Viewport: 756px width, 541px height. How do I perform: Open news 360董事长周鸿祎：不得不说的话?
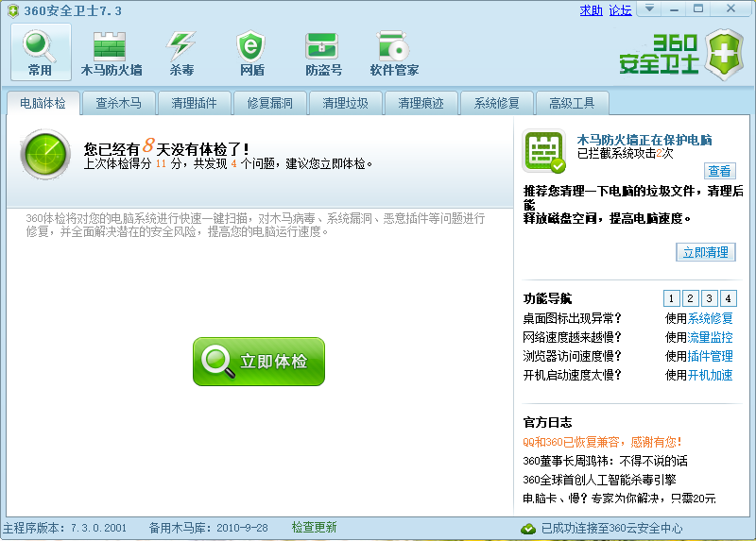[x=605, y=461]
